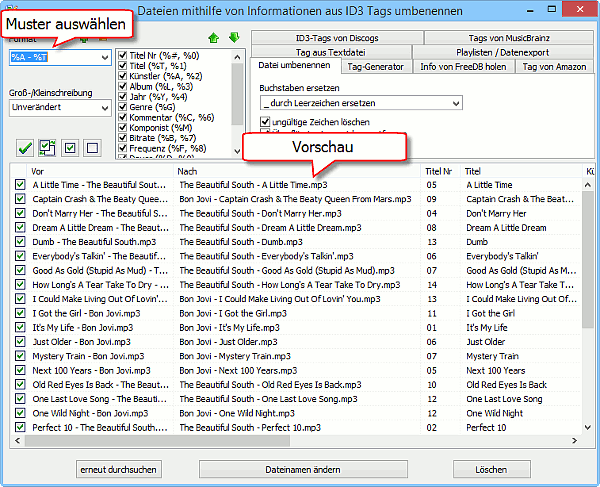Viewport: 600px width, 487px height.
Task: Uncheck the 'It's My Life - Bon Jovi.mp3' row
Action: 19,327
